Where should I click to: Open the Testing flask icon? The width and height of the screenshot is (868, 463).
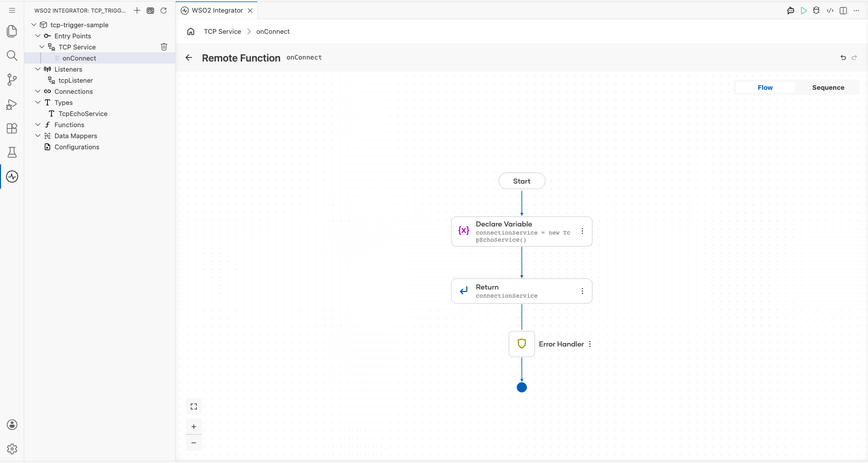(x=12, y=152)
